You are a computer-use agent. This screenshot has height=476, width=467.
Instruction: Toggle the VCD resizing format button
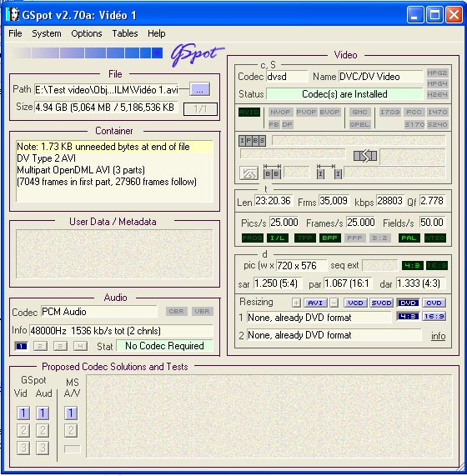click(x=355, y=303)
